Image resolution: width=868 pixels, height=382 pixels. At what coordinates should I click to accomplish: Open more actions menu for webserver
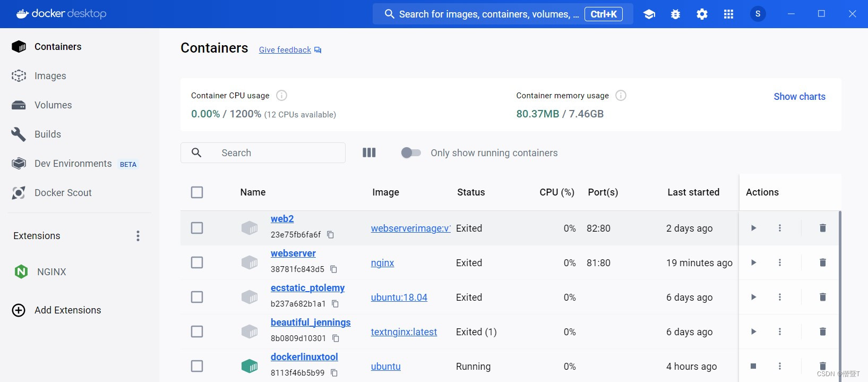780,262
